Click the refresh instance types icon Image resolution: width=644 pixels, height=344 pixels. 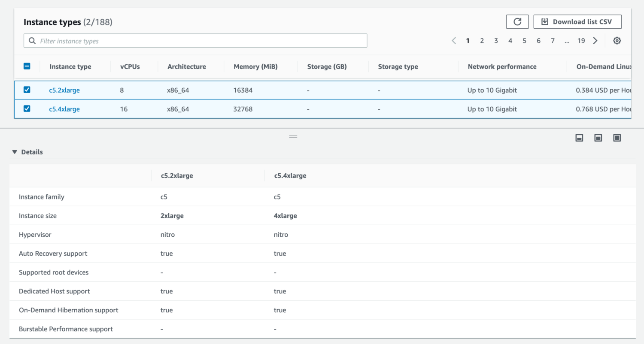(517, 22)
